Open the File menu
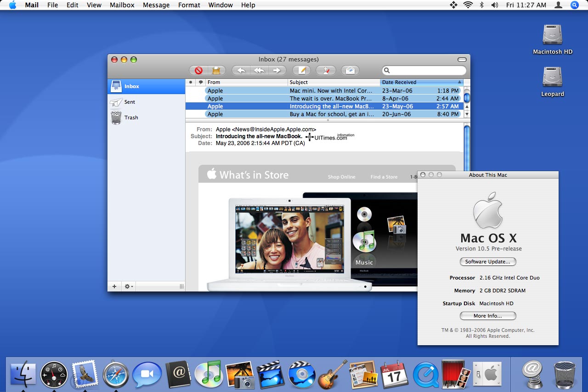This screenshot has height=392, width=588. point(53,5)
